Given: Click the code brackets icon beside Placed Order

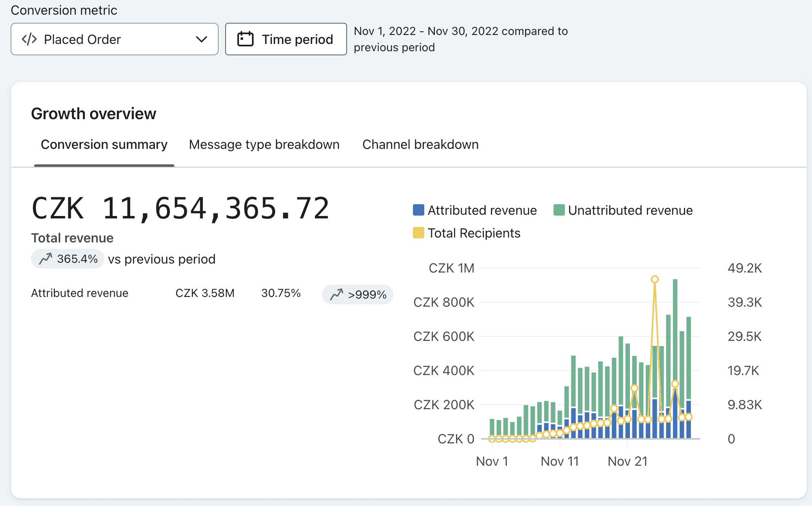Looking at the screenshot, I should pos(29,39).
